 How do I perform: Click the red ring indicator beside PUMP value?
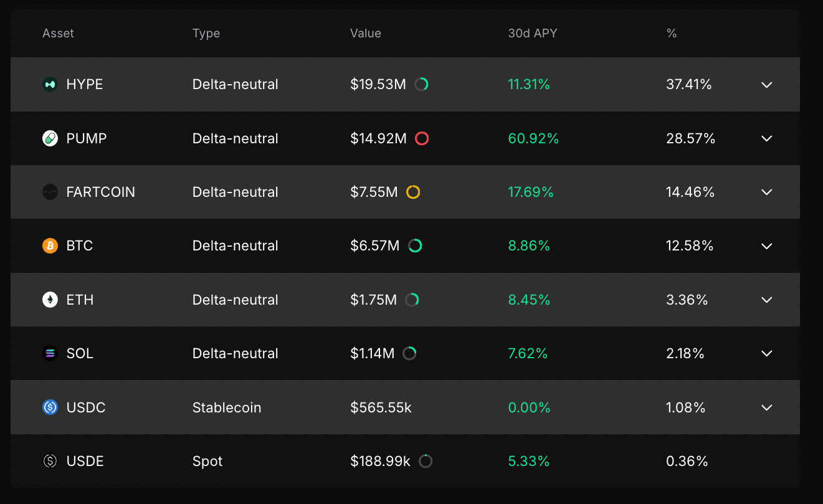pyautogui.click(x=422, y=138)
